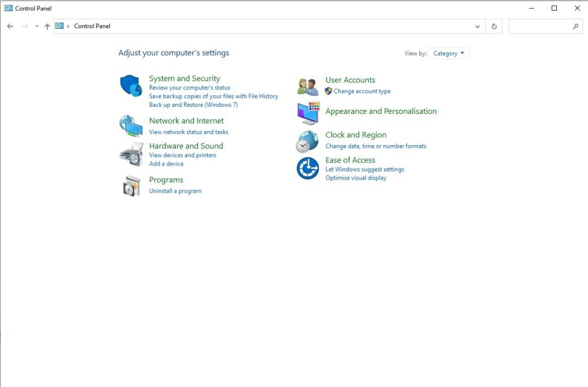Open Clock and Region category
Viewport: 588px width, 387px height.
tap(356, 135)
